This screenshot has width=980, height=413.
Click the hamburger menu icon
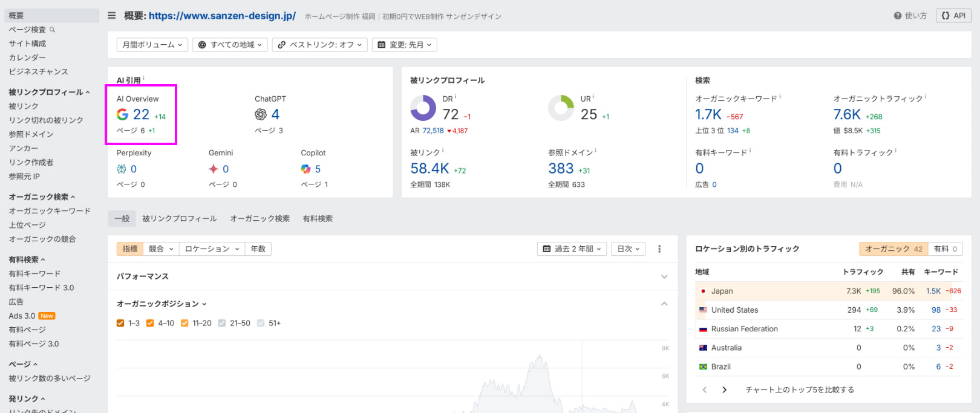112,16
